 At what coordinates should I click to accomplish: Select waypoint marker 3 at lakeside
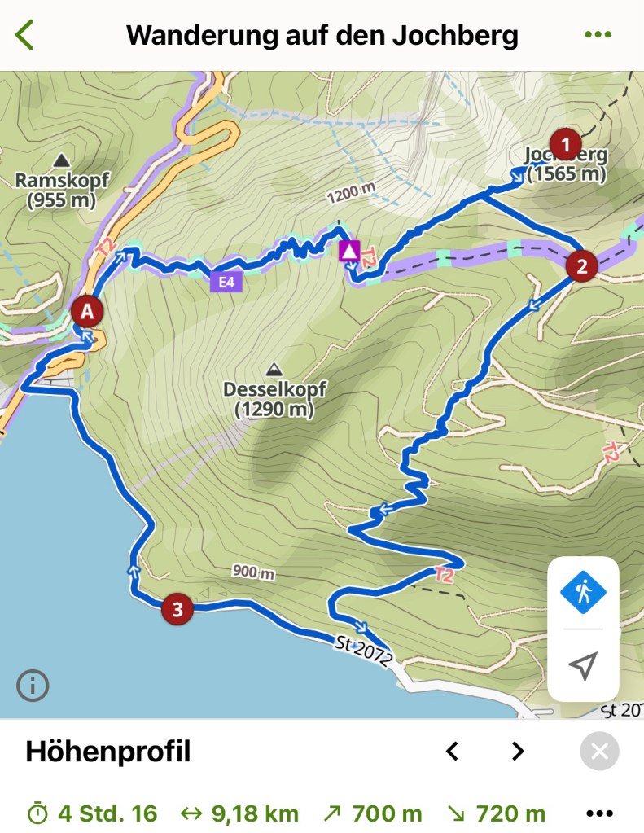177,609
